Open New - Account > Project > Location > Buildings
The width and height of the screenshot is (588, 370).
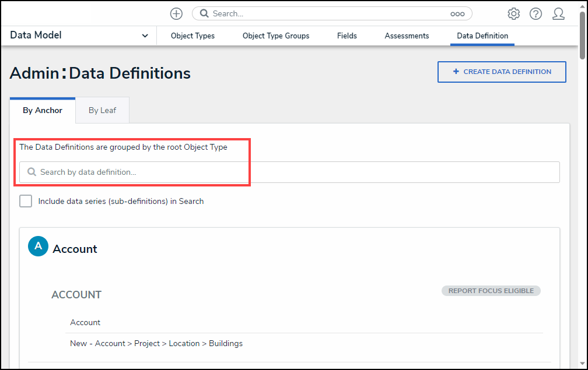point(156,343)
